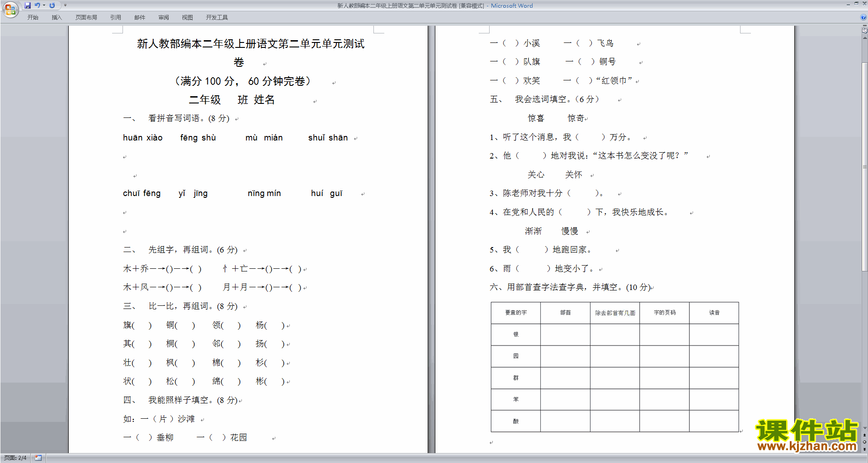The image size is (868, 463).
Task: Click the pinyin text 'shuǐ shān'
Action: point(328,138)
